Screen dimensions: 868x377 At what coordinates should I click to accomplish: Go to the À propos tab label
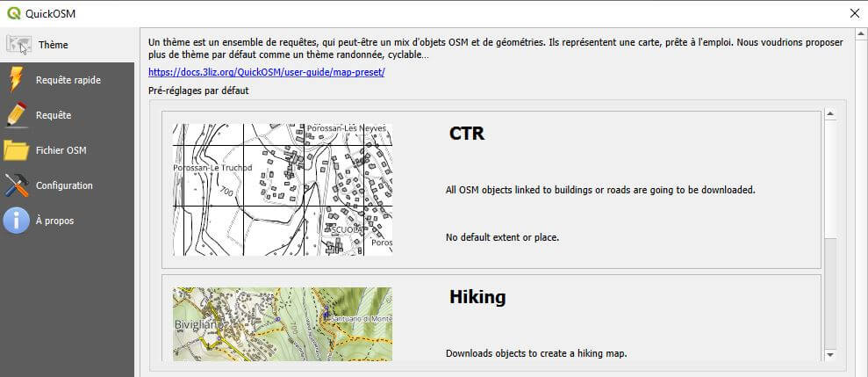click(x=54, y=221)
